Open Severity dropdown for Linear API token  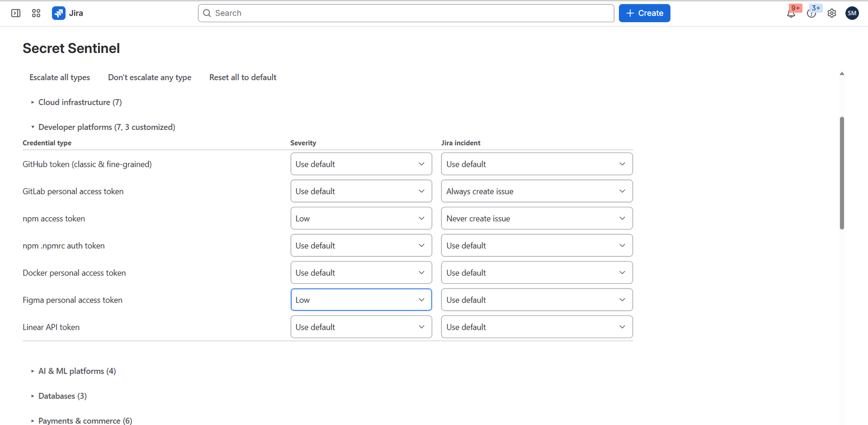(x=361, y=327)
